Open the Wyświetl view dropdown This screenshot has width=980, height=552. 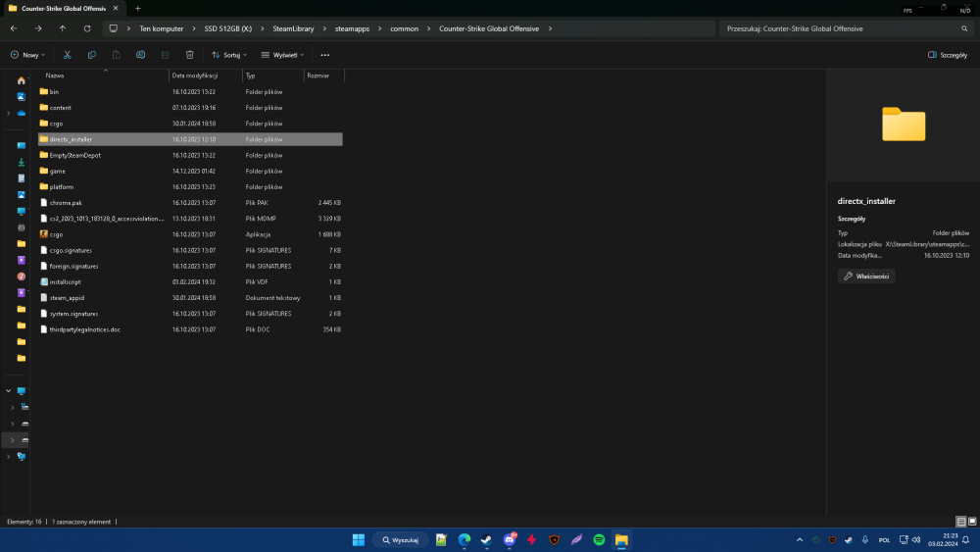coord(282,55)
